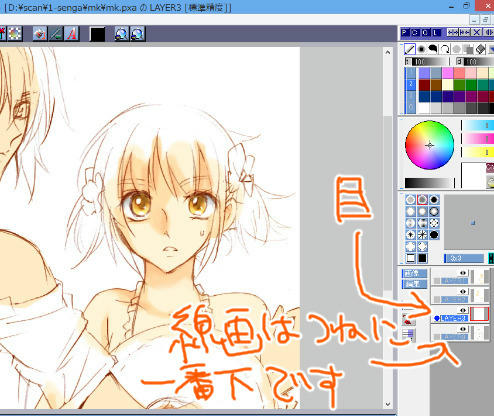The image size is (494, 416).
Task: Click the purple striped layer list icon
Action: click(x=408, y=334)
